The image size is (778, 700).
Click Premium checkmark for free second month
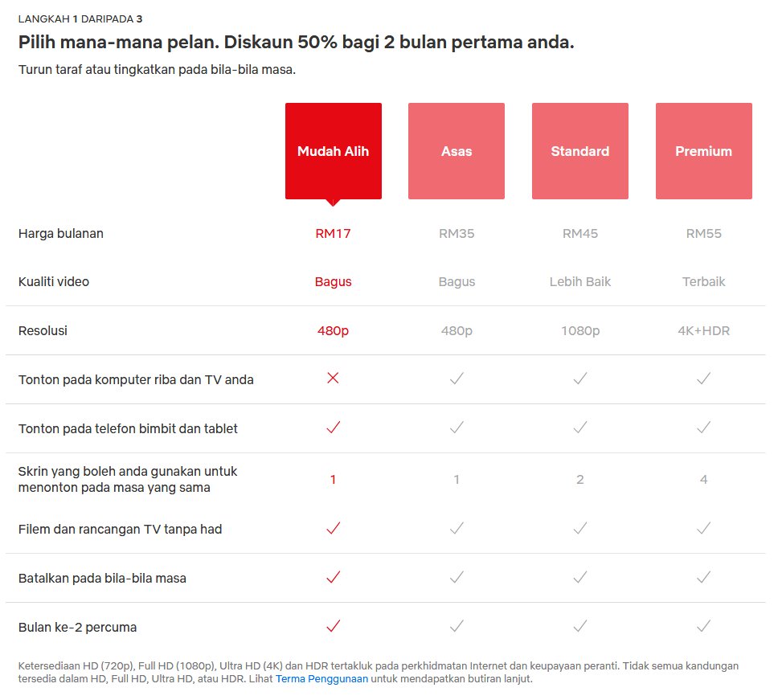tap(703, 626)
